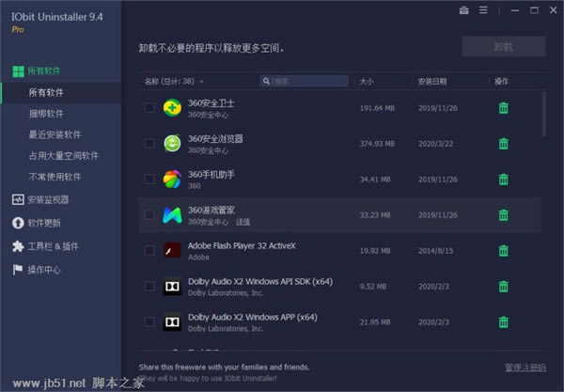This screenshot has height=392, width=564.
Task: Click the 360安全卫士 app icon
Action: tap(172, 108)
